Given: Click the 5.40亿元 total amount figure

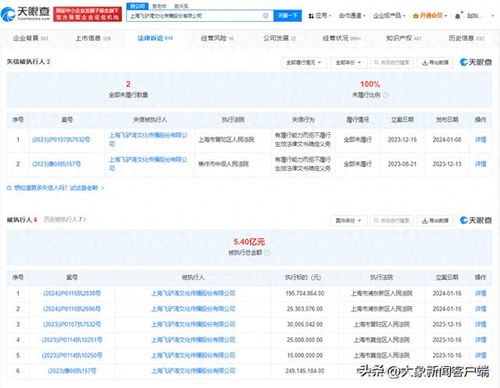Looking at the screenshot, I should click(x=249, y=242).
